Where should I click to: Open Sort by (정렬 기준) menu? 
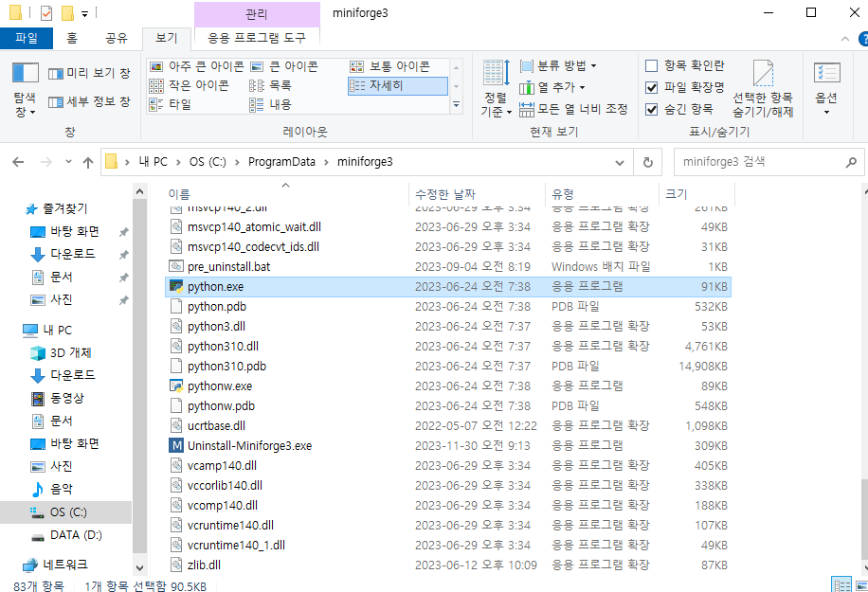(x=496, y=90)
